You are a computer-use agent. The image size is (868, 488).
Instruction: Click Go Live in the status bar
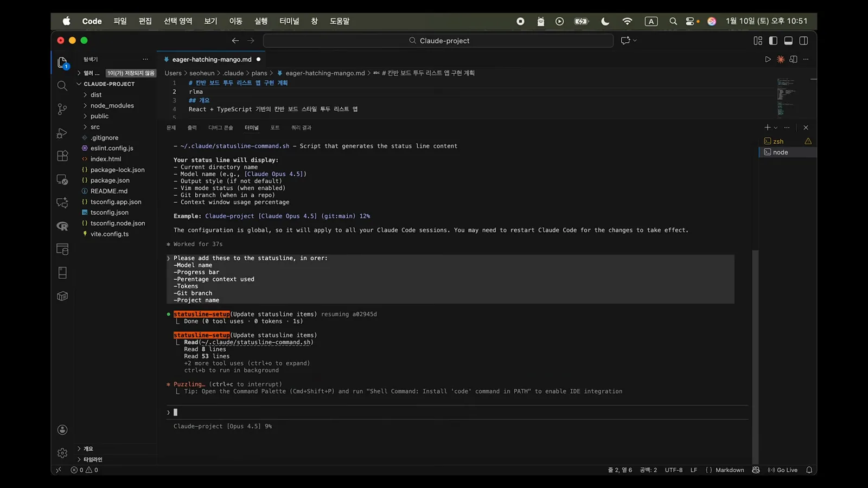click(x=783, y=470)
